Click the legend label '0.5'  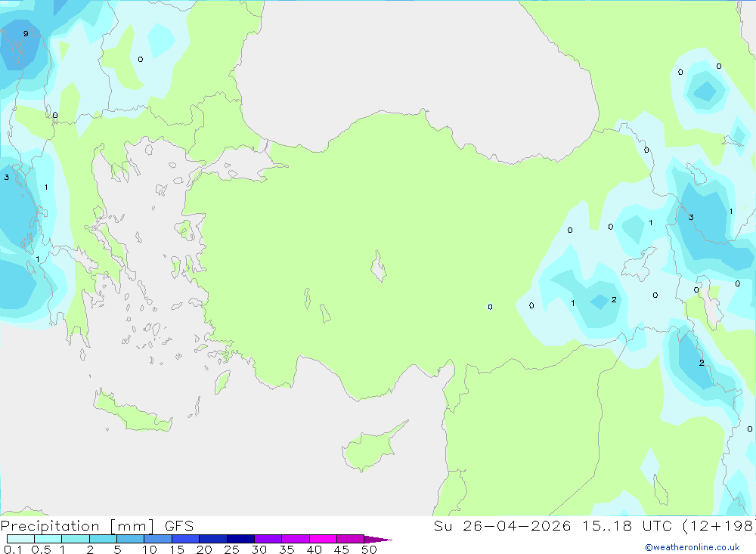coord(41,549)
